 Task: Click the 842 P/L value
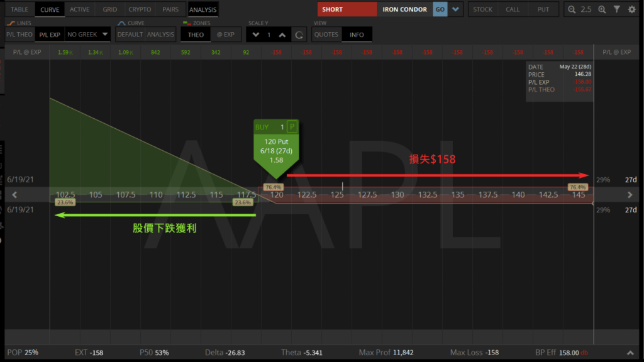155,52
